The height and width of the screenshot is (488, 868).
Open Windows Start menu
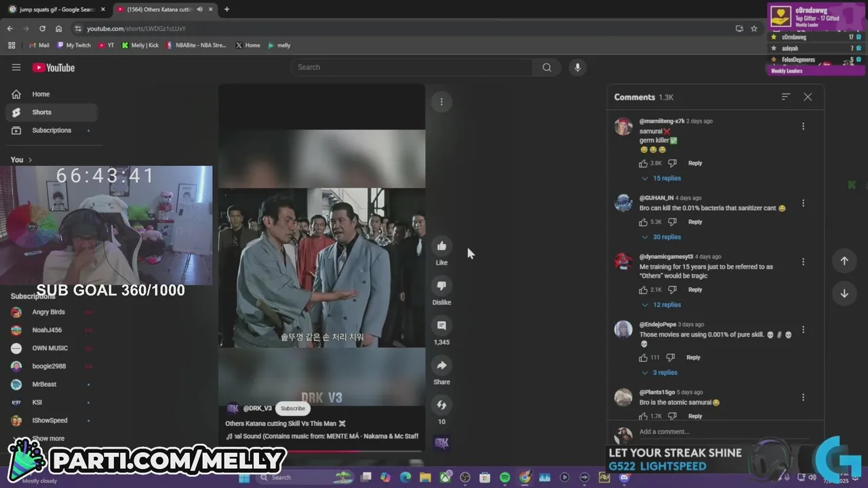pyautogui.click(x=244, y=478)
